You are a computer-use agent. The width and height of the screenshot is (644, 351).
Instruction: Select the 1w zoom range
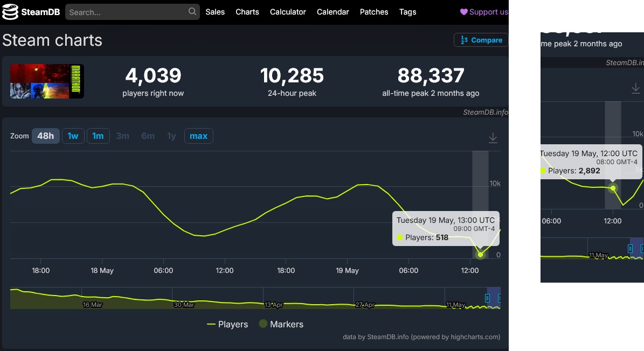tap(73, 136)
